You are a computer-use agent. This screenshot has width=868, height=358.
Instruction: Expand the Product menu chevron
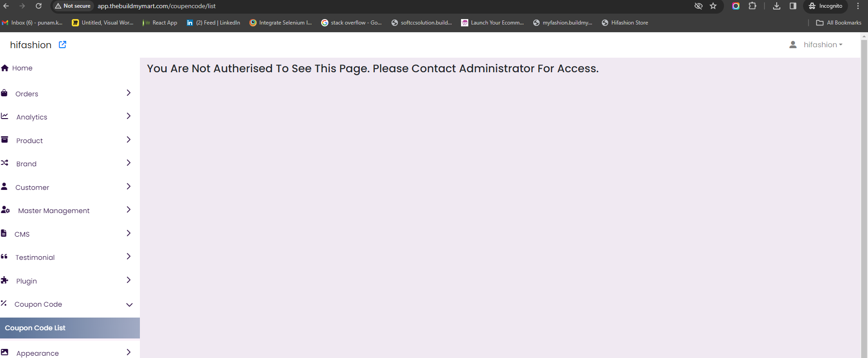(129, 139)
